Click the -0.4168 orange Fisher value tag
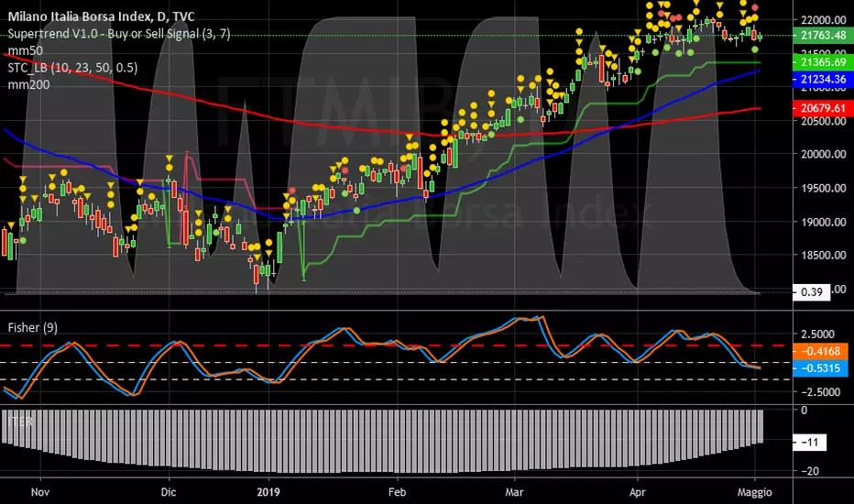The height and width of the screenshot is (504, 854). [820, 351]
